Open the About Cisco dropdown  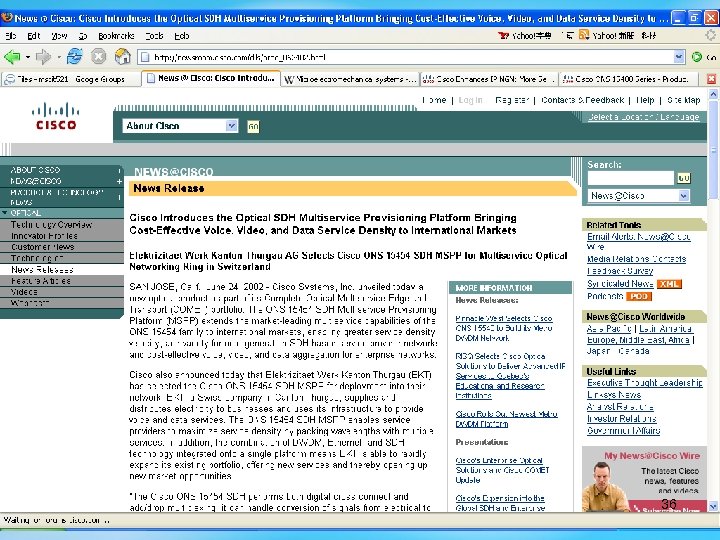click(x=180, y=126)
